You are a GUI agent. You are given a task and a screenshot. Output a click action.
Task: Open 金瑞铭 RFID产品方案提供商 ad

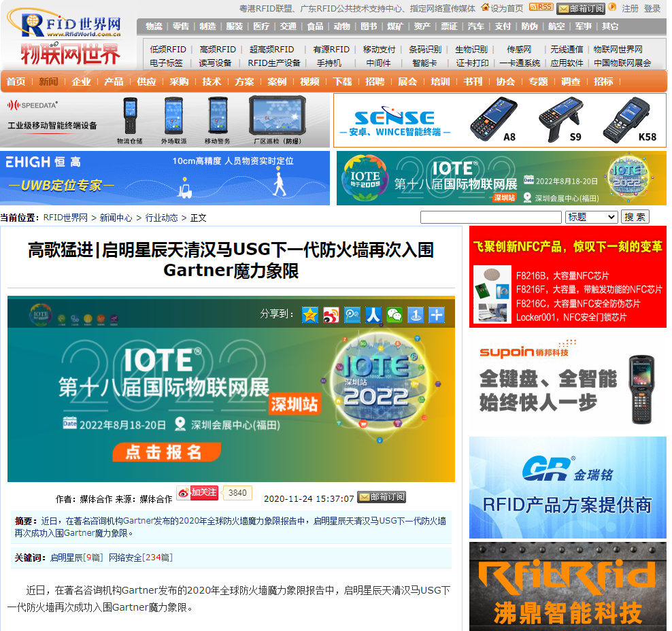point(568,488)
